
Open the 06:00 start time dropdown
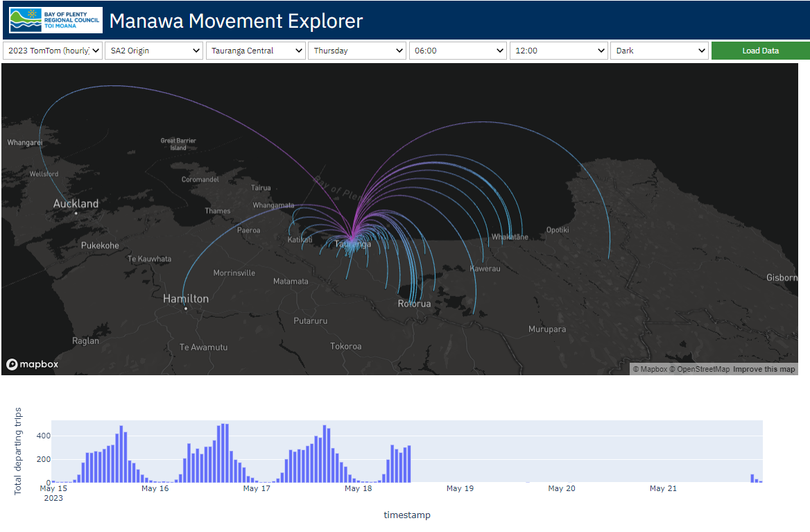tap(458, 51)
